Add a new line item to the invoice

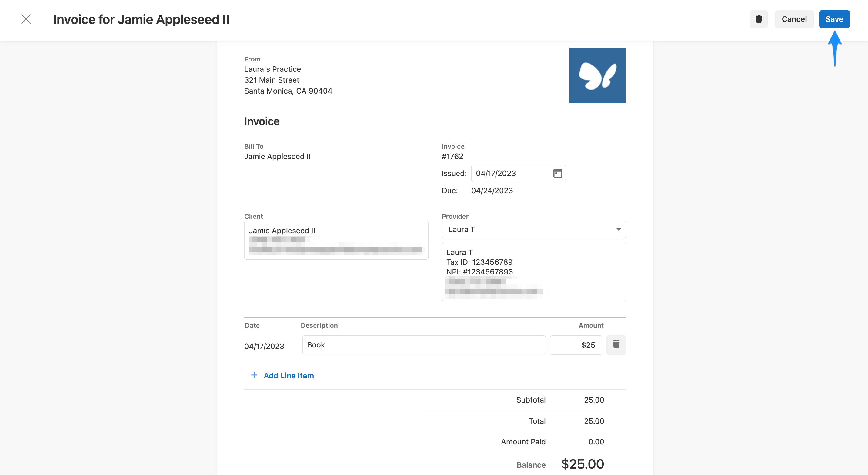click(289, 375)
